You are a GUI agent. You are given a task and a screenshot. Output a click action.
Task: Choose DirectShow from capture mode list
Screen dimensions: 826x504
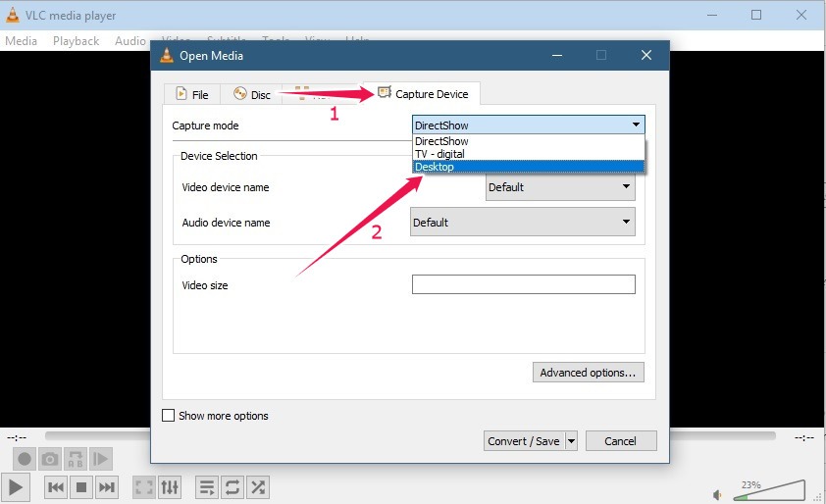point(528,141)
